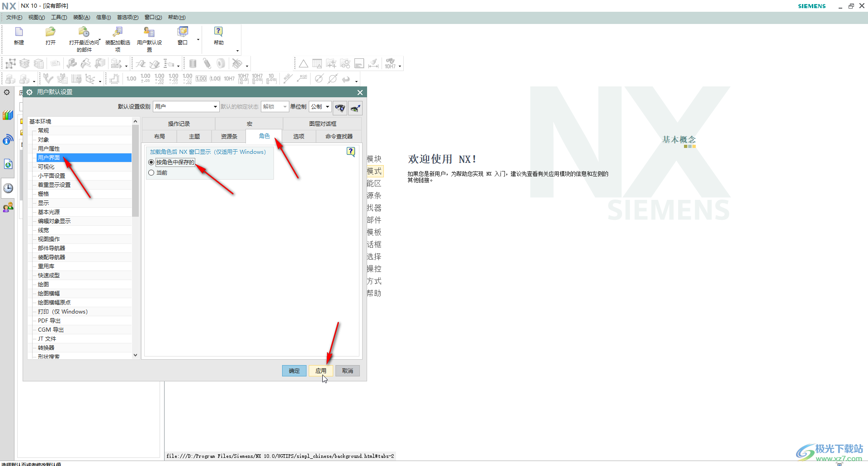This screenshot has width=868, height=466.
Task: Open the 默认的锁定状态 解锁 dropdown
Action: coord(275,107)
